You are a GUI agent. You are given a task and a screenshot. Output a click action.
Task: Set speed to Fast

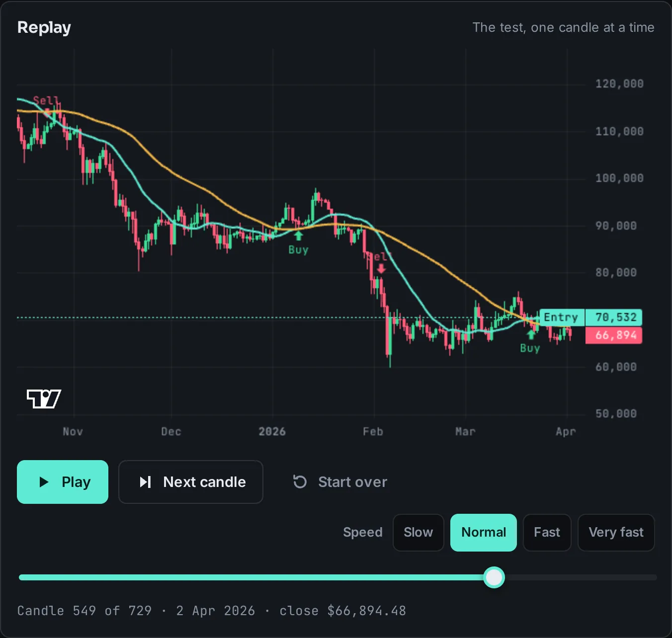click(x=547, y=533)
